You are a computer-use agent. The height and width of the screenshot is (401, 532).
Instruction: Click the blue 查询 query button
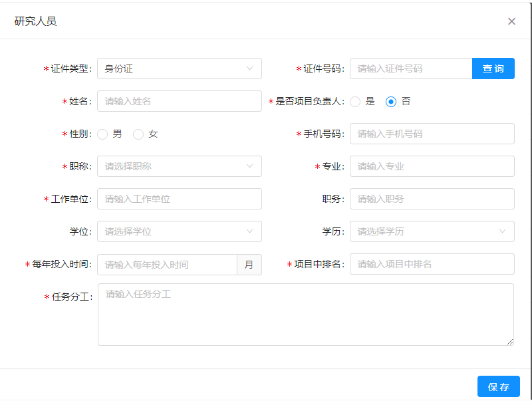[493, 68]
